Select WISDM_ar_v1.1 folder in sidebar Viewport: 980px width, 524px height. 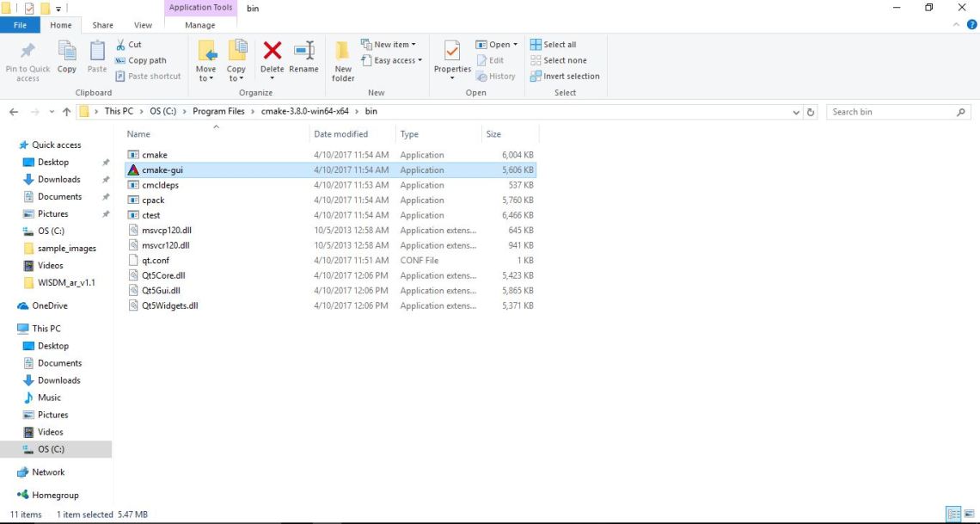pos(66,282)
